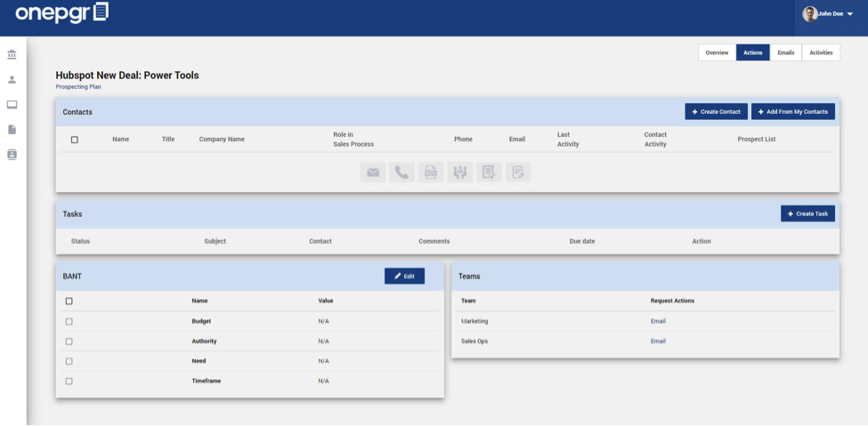Click the Email link for Marketing team
Viewport: 868px width, 426px height.
(658, 321)
